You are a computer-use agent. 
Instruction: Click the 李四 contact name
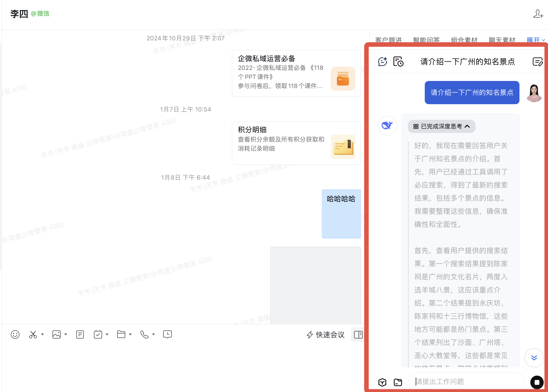pos(19,14)
